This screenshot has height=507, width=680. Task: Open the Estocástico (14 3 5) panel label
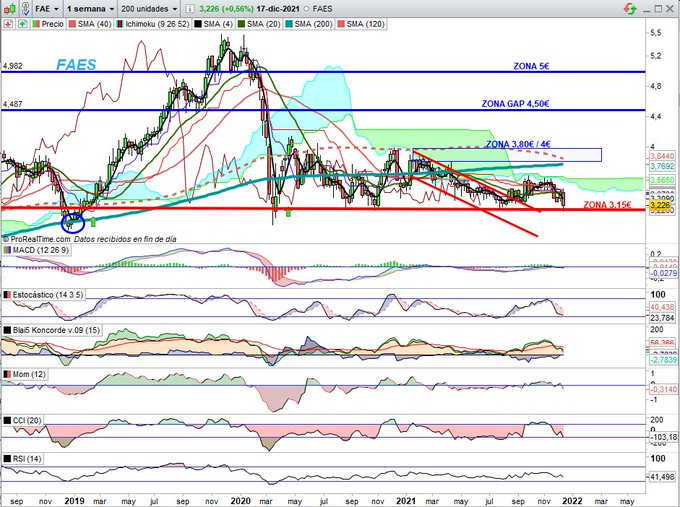(48, 295)
